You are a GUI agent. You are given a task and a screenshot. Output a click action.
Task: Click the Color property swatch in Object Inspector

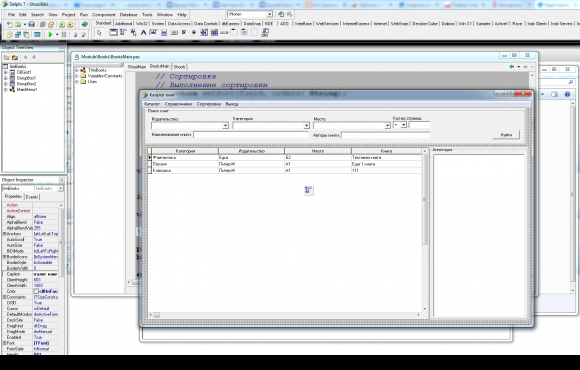(36, 292)
